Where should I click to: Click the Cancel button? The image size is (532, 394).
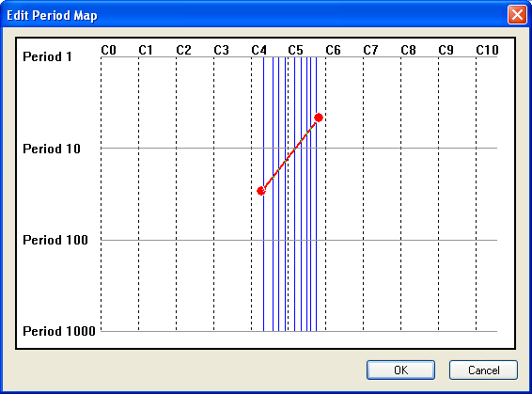(x=483, y=370)
